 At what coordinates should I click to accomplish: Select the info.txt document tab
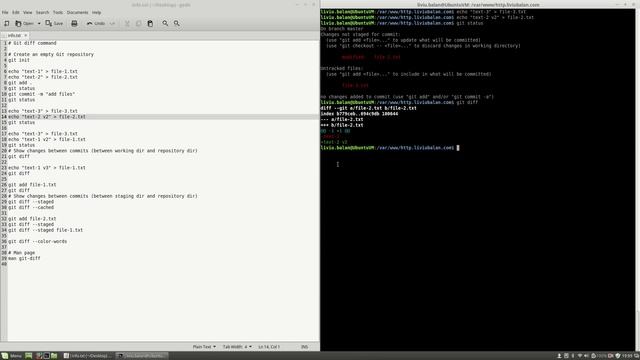[14, 36]
